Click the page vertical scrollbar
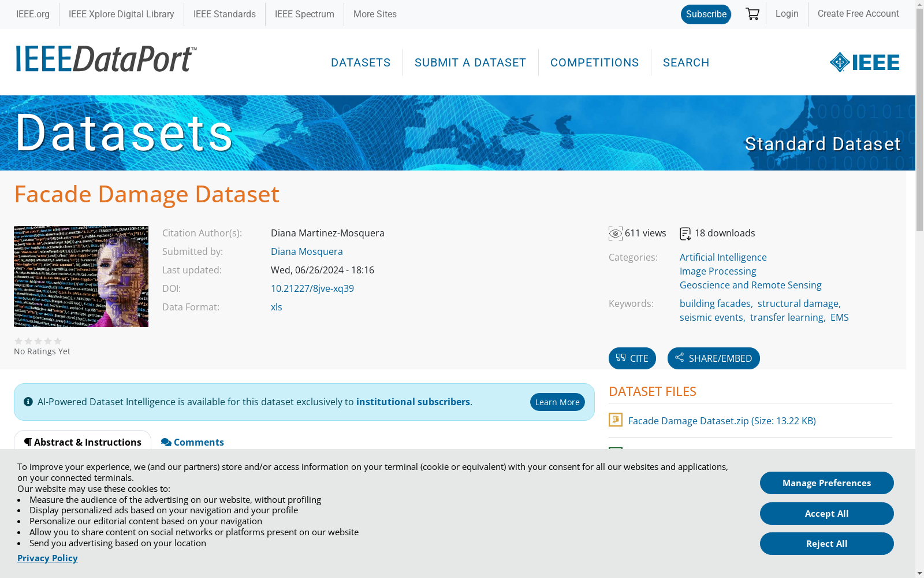The width and height of the screenshot is (924, 578). pos(919,120)
